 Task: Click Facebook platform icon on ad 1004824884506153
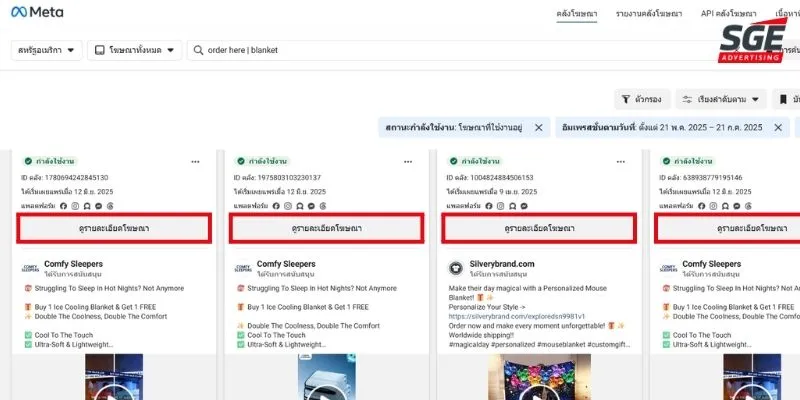pyautogui.click(x=489, y=206)
